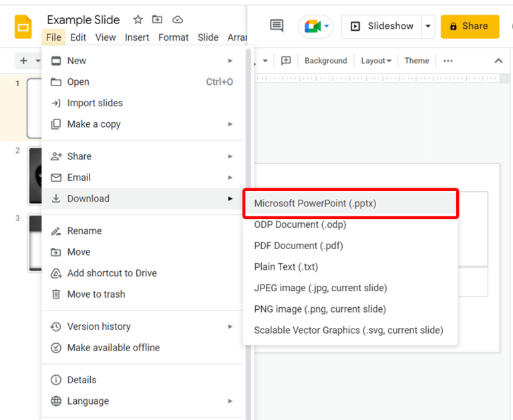Open the Slideshow options dropdown arrow
Viewport: 513px width, 420px height.
pyautogui.click(x=428, y=26)
